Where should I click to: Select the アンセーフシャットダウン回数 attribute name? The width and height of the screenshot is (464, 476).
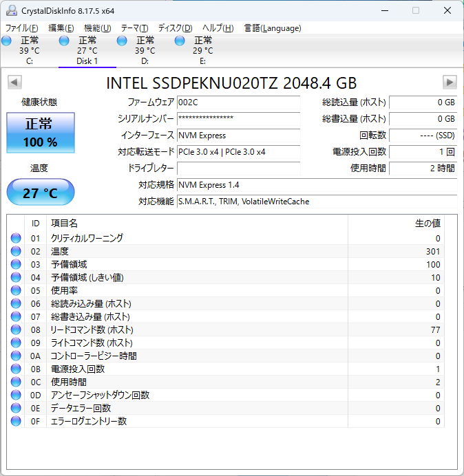click(100, 395)
